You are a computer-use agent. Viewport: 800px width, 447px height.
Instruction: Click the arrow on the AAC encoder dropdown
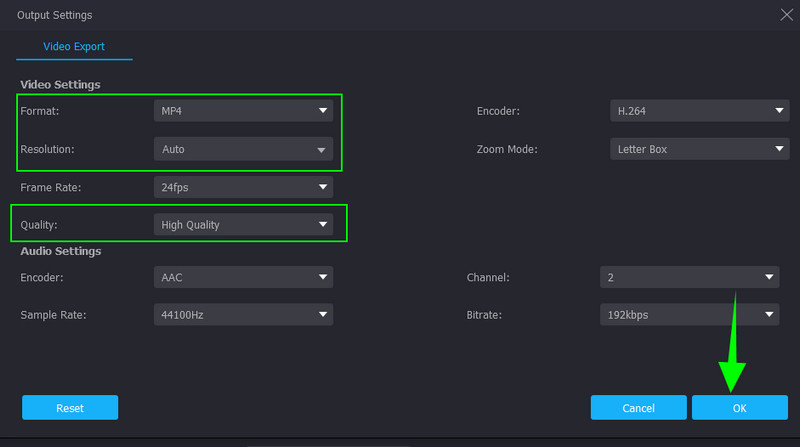coord(322,277)
